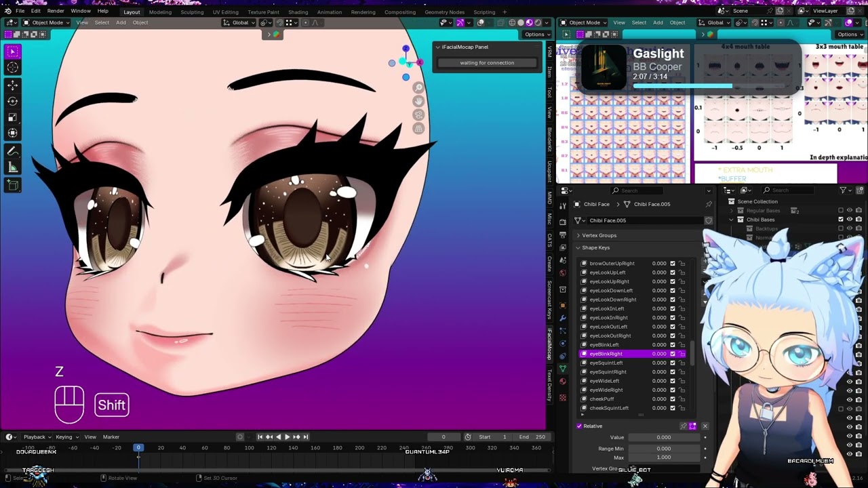Expand Regular Bases collection in outliner

click(732, 211)
